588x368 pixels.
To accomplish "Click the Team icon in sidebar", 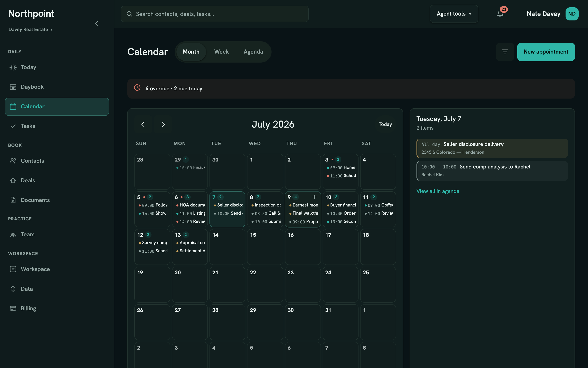I will [13, 235].
